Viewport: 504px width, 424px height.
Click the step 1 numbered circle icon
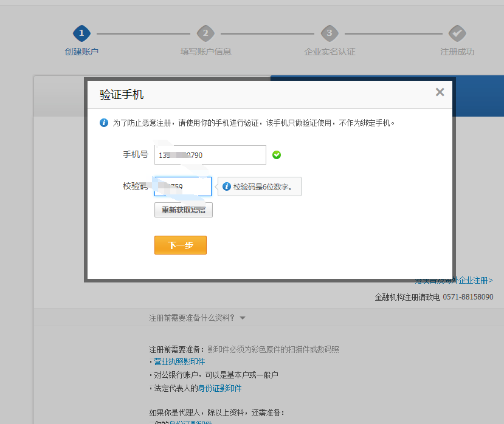click(81, 33)
